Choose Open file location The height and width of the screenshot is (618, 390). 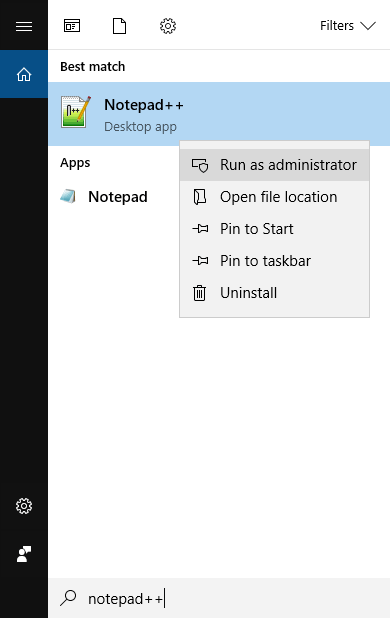(x=274, y=197)
